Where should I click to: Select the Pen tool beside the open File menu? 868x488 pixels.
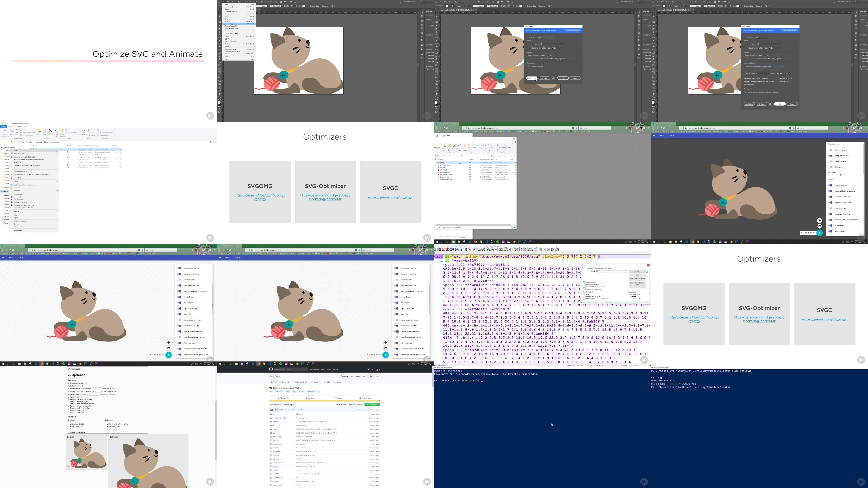(219, 26)
